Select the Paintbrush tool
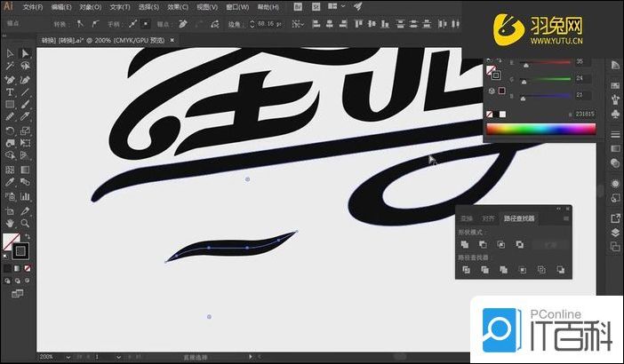 click(25, 105)
